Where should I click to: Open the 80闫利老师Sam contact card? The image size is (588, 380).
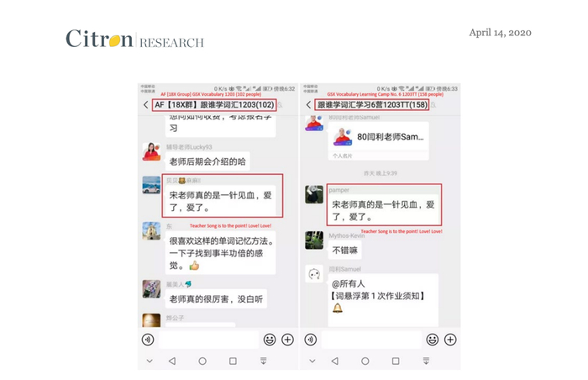(378, 140)
